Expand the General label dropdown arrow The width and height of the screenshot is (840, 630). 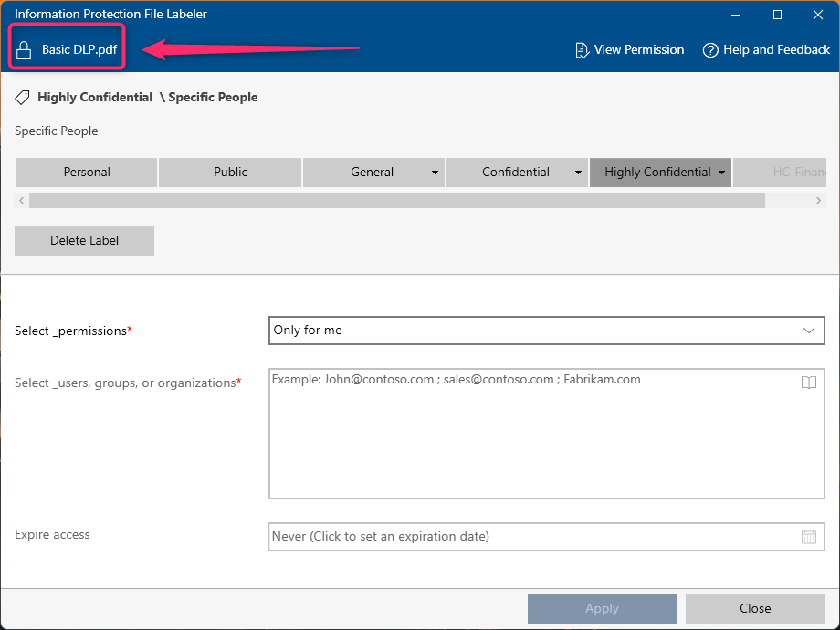click(434, 173)
